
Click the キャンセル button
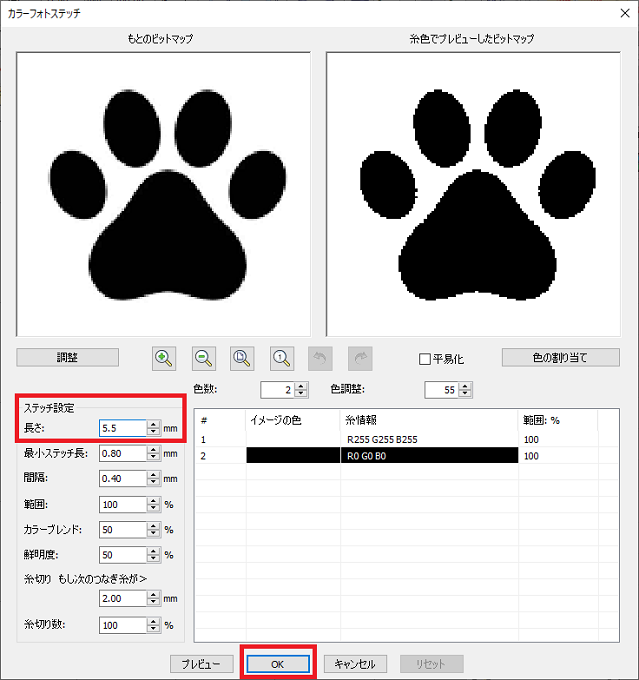[x=355, y=664]
